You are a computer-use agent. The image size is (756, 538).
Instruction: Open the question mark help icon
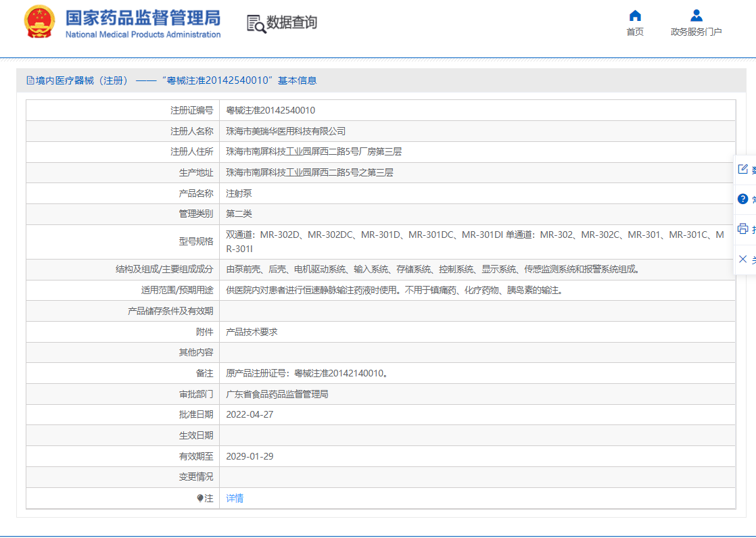[x=742, y=199]
